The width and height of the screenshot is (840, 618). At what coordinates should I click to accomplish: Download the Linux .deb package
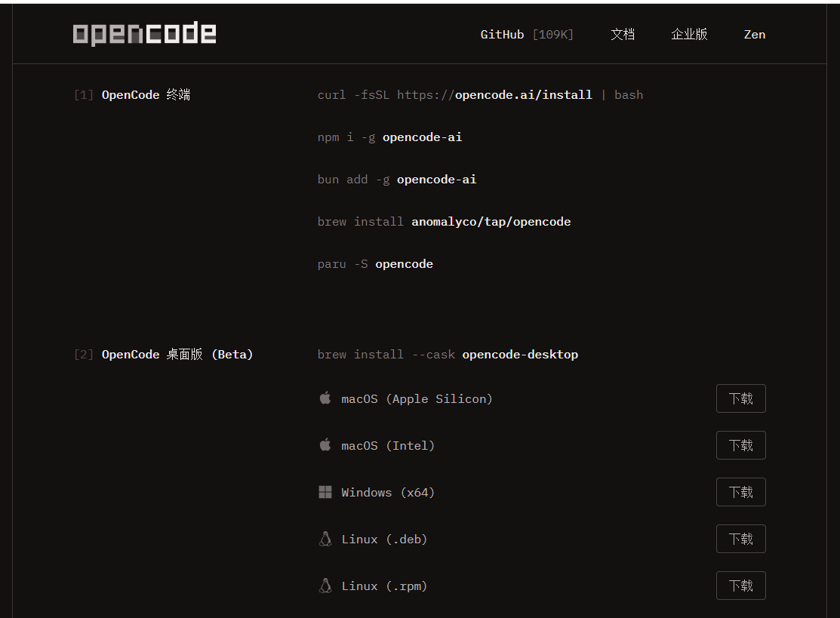pos(740,539)
